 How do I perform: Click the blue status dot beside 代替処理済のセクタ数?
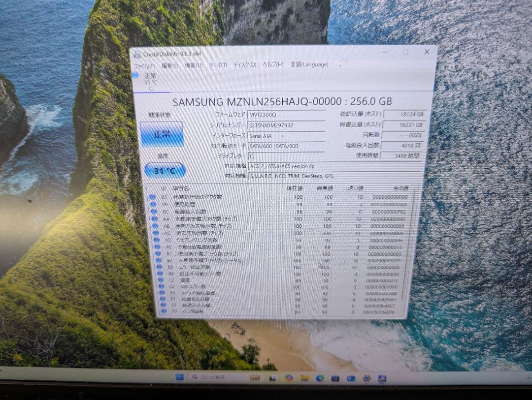tap(153, 197)
